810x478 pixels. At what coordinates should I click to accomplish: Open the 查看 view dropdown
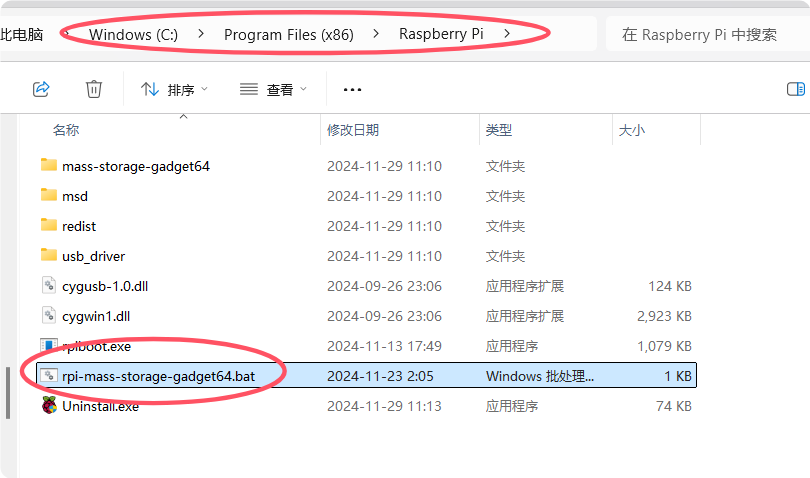(274, 90)
